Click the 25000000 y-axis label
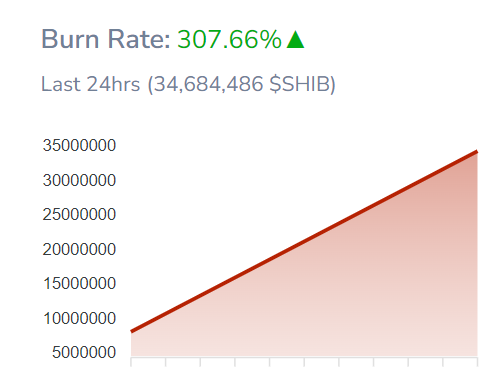Viewport: 503px width, 389px height. 79,214
